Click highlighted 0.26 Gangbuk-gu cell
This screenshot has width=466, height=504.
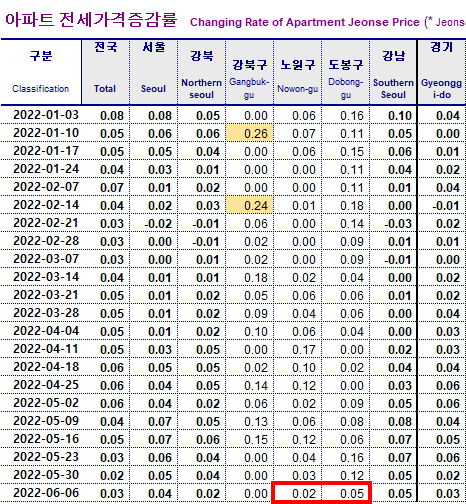pyautogui.click(x=250, y=133)
